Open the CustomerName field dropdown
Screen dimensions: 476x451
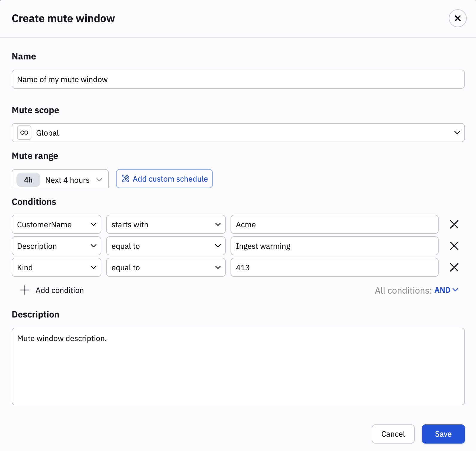57,224
